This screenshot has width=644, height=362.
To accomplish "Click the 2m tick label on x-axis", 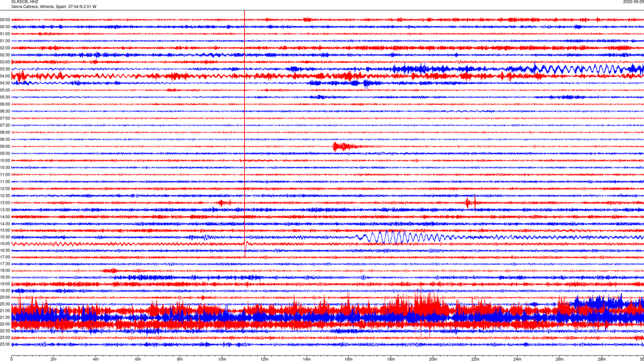I will tap(54, 359).
